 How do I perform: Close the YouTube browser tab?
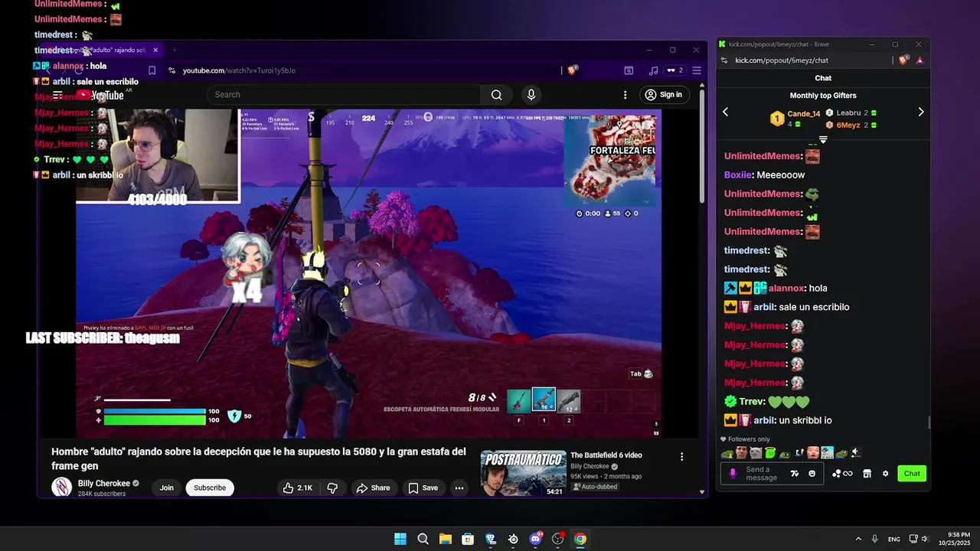155,50
